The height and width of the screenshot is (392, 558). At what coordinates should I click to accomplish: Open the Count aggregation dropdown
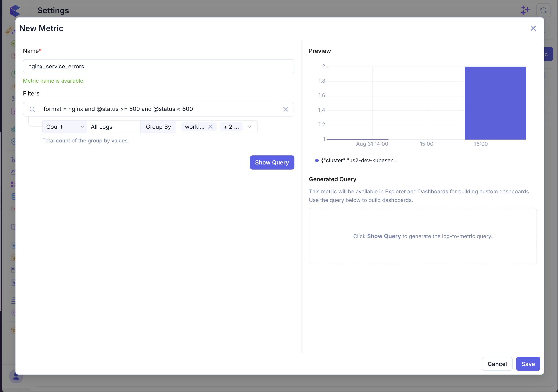(65, 127)
